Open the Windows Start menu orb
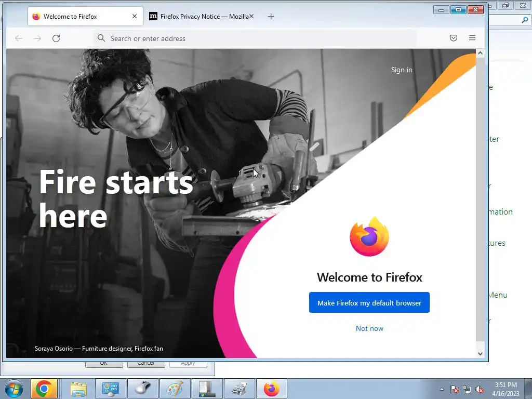This screenshot has width=532, height=399. pos(14,389)
